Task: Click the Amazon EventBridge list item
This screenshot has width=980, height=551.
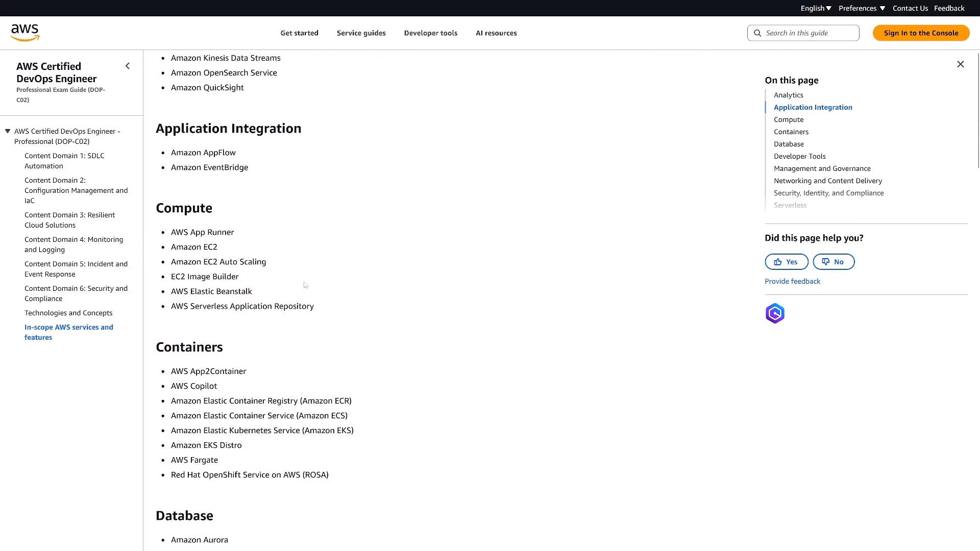Action: (209, 167)
